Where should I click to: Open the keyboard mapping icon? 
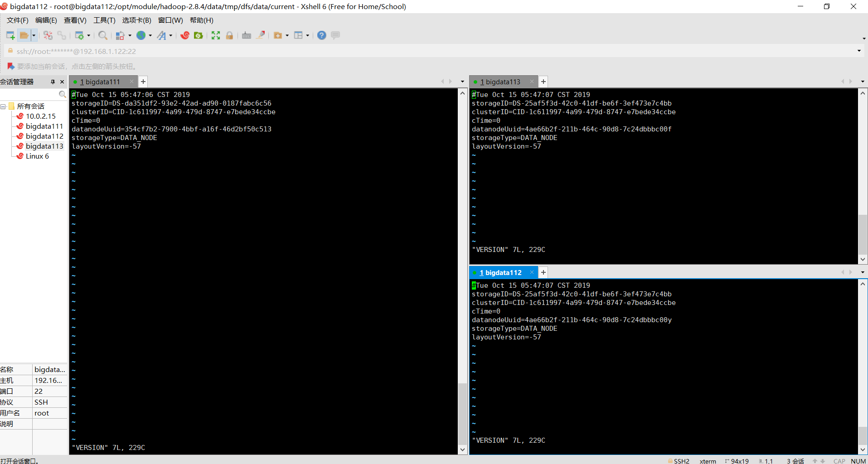pos(247,35)
